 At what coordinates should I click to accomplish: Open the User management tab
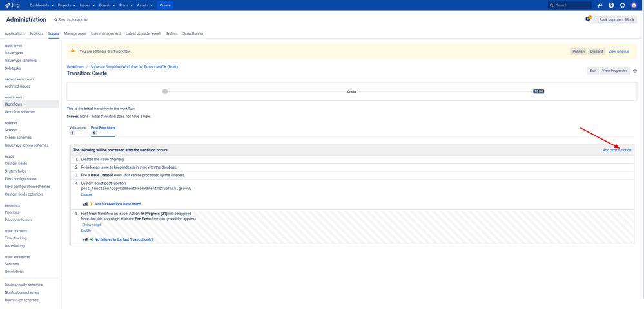click(x=106, y=33)
